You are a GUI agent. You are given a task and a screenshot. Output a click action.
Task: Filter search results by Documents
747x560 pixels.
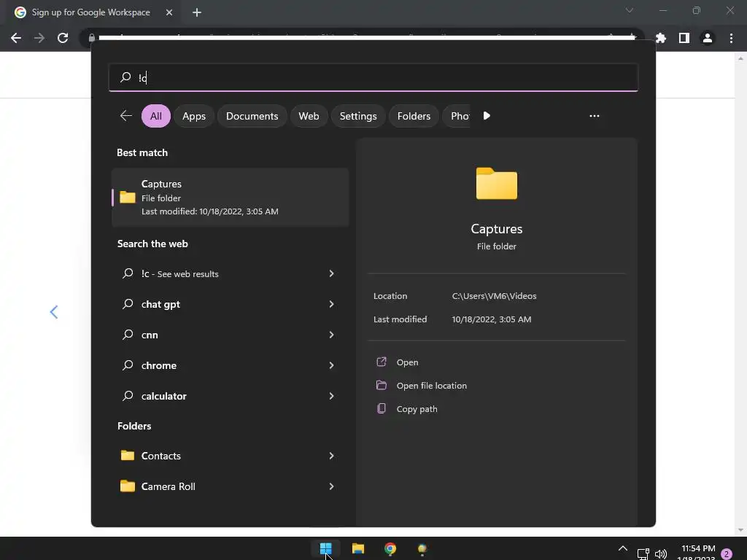pyautogui.click(x=252, y=116)
